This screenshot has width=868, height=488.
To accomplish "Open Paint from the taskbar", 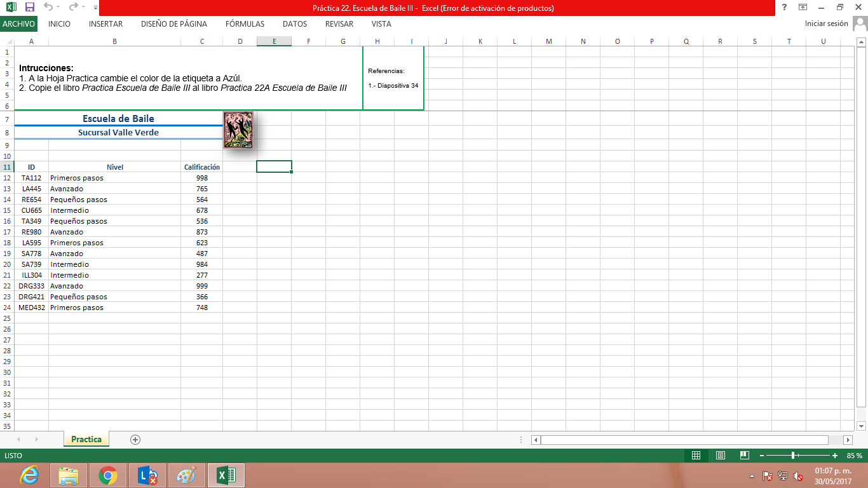I will pos(187,475).
